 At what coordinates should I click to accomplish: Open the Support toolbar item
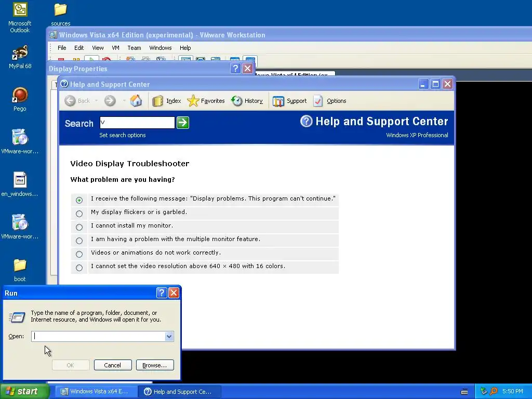(290, 101)
